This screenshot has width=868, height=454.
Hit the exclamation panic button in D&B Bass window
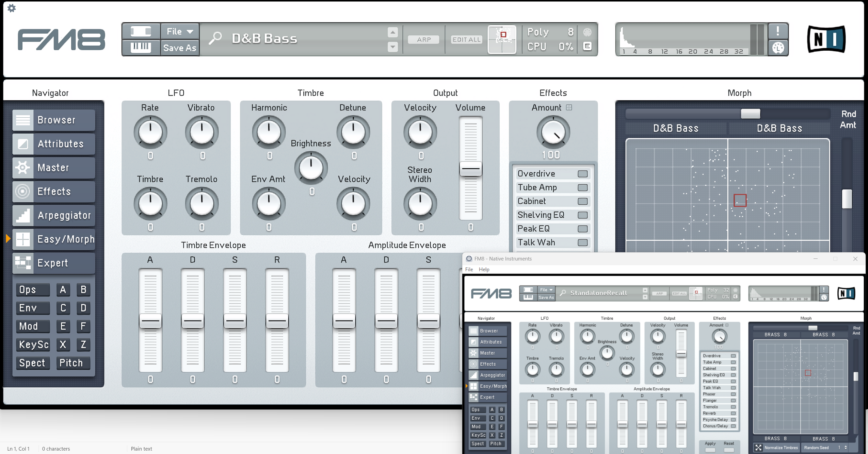[x=777, y=31]
